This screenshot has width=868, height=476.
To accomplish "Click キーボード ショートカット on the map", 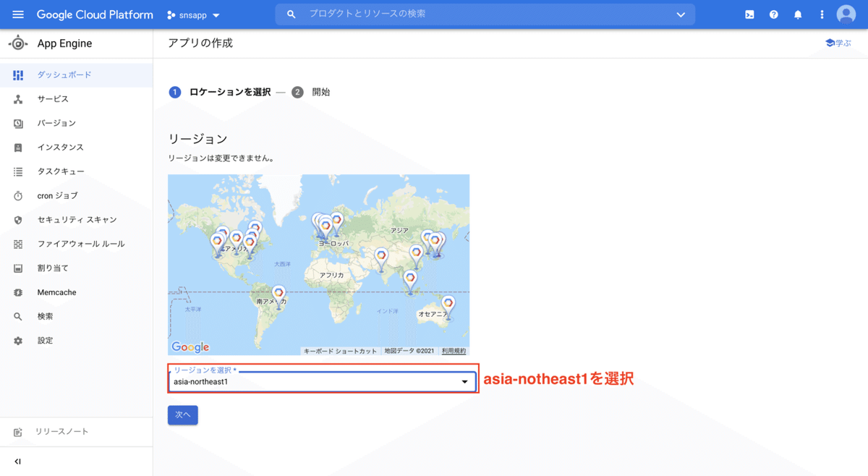I will [340, 351].
